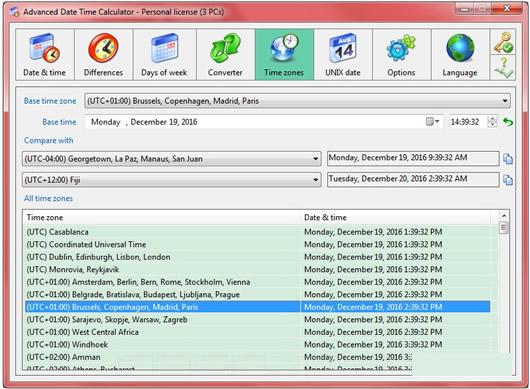Open the Days of week tool
530x389 pixels.
click(164, 55)
